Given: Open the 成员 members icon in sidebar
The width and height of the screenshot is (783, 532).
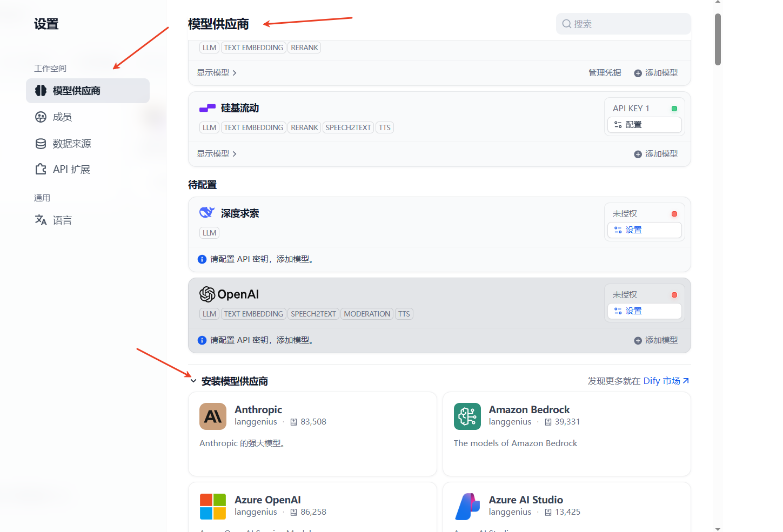Looking at the screenshot, I should (x=41, y=117).
